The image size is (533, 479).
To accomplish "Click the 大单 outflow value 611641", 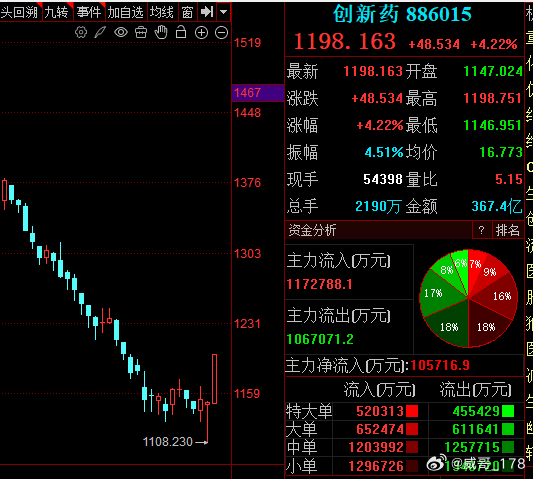I will tap(475, 429).
